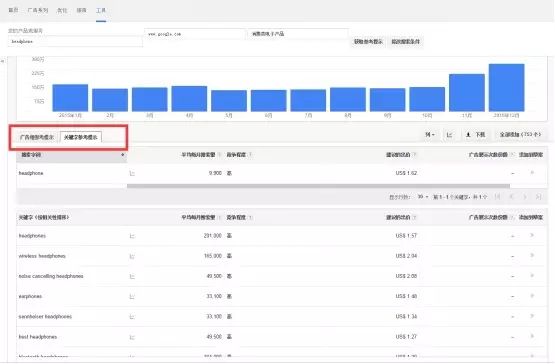This screenshot has width=555, height=364.
Task: Go to next page pagination arrow
Action: pyautogui.click(x=525, y=197)
